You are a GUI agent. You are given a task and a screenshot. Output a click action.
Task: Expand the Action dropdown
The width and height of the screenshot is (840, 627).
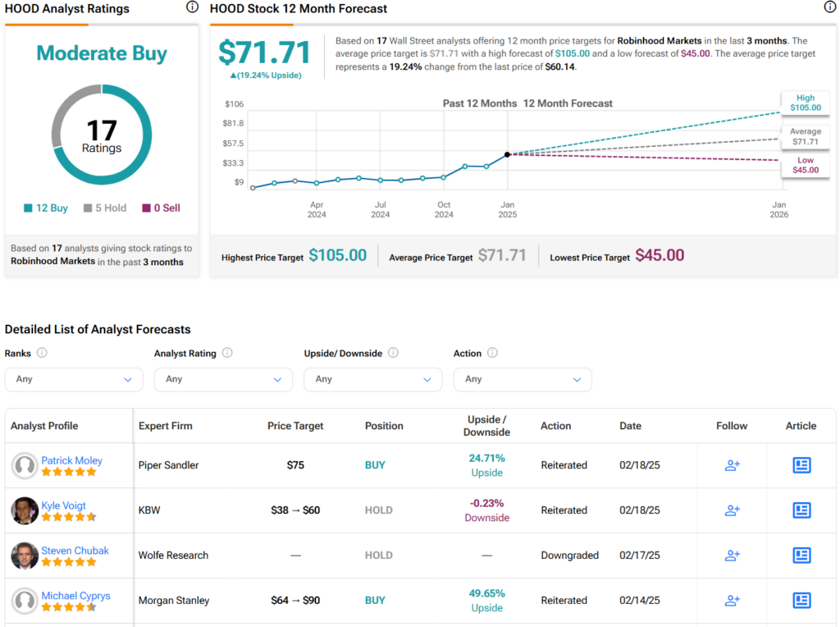523,379
